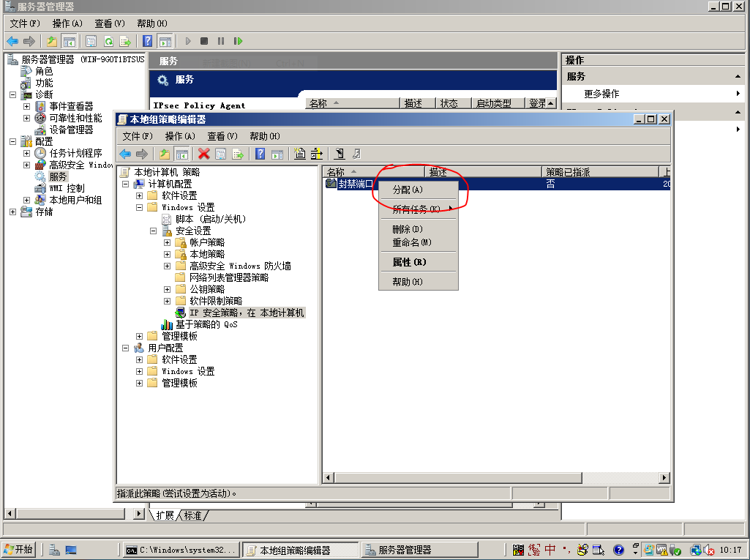Viewport: 750px width, 560px height.
Task: Expand 管理模板 under 计算机配置
Action: coord(140,336)
